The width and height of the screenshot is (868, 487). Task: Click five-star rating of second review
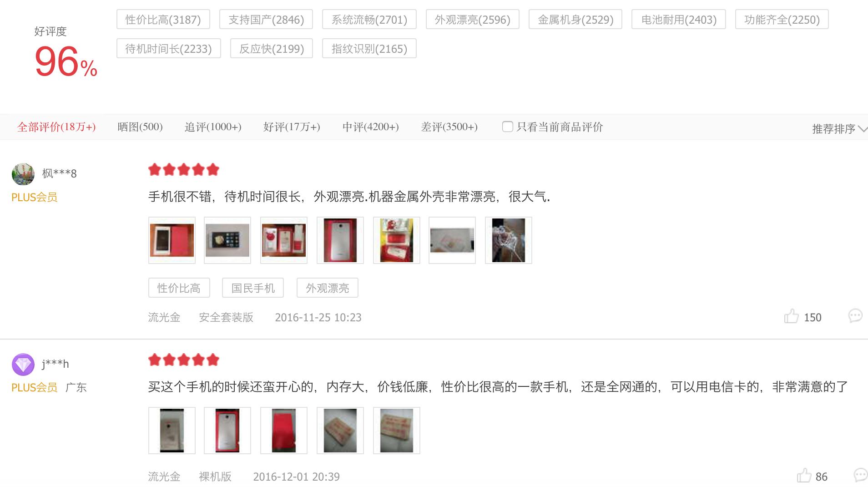pyautogui.click(x=184, y=360)
